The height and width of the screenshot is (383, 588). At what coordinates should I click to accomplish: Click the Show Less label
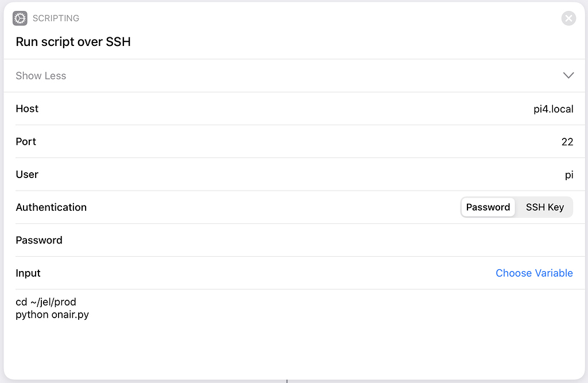pos(41,76)
